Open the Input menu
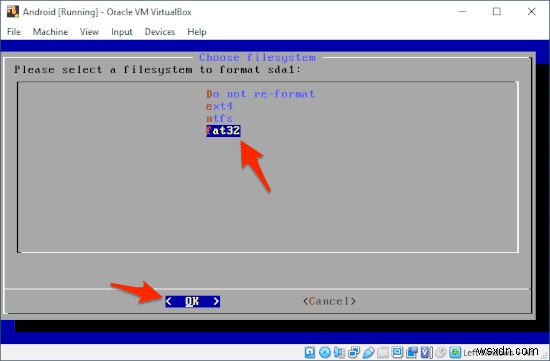This screenshot has width=550, height=361. click(122, 32)
